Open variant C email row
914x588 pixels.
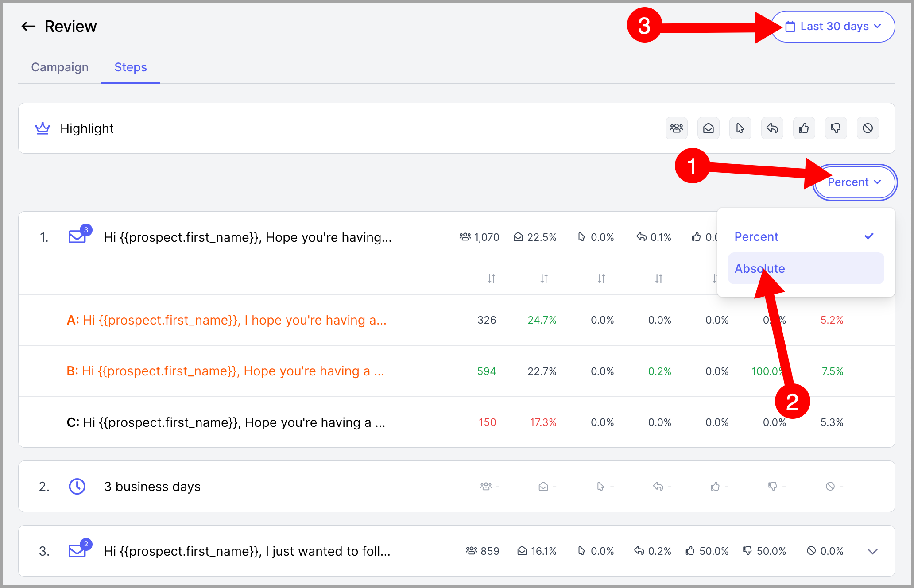click(x=457, y=422)
